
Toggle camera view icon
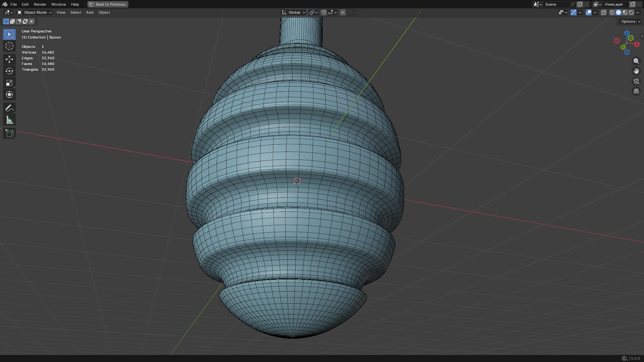(x=636, y=81)
